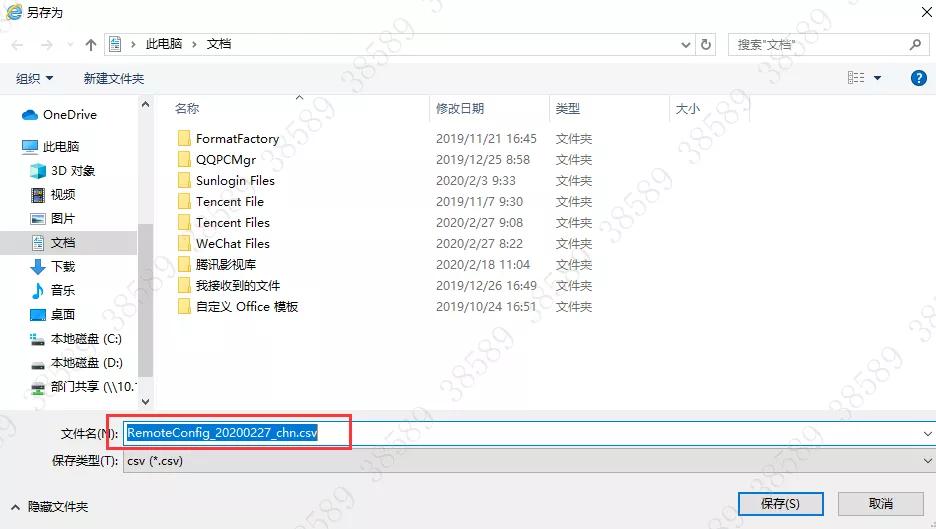The height and width of the screenshot is (529, 936).
Task: Select the Tencent File folder
Action: [x=230, y=201]
